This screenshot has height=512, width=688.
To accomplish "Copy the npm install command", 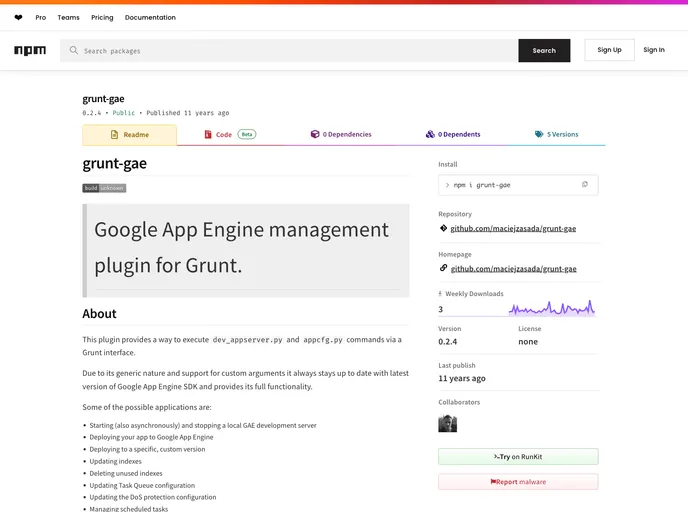I will click(585, 185).
